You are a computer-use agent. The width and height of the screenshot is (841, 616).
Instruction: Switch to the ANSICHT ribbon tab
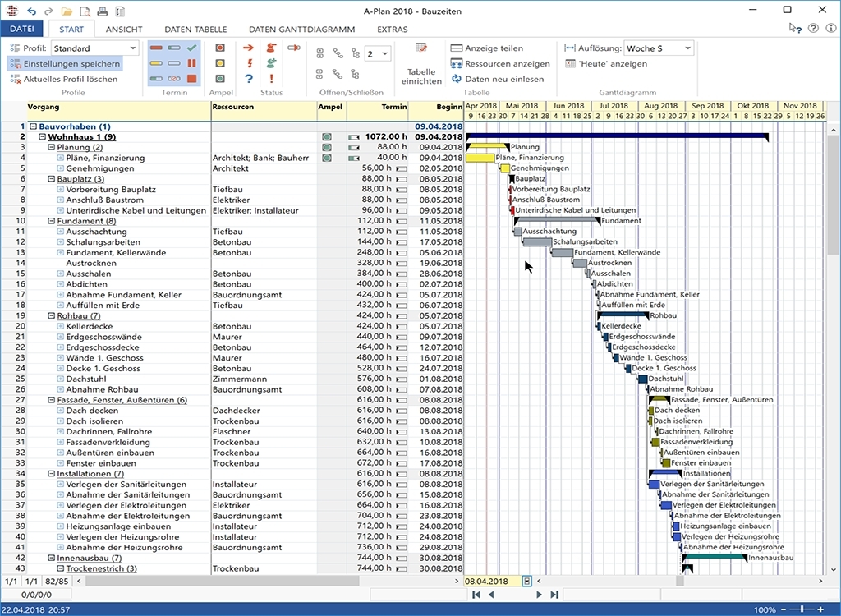point(124,29)
